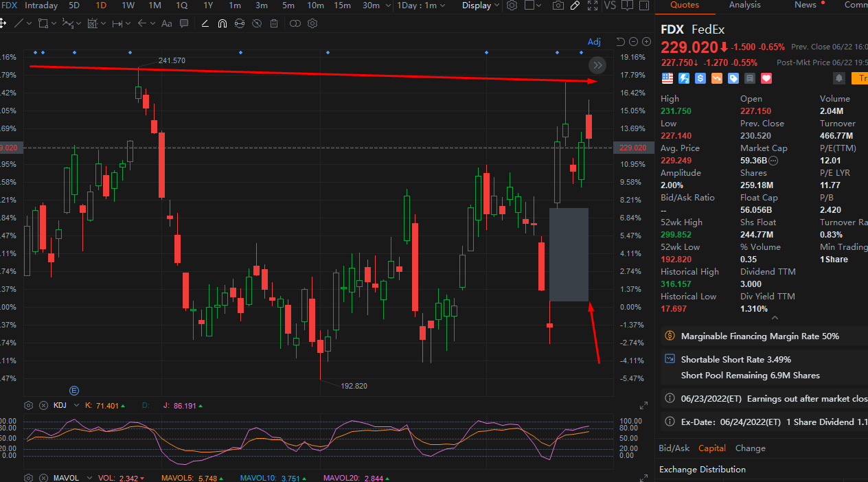Select the 1W timeframe
868x482 pixels.
pos(128,5)
